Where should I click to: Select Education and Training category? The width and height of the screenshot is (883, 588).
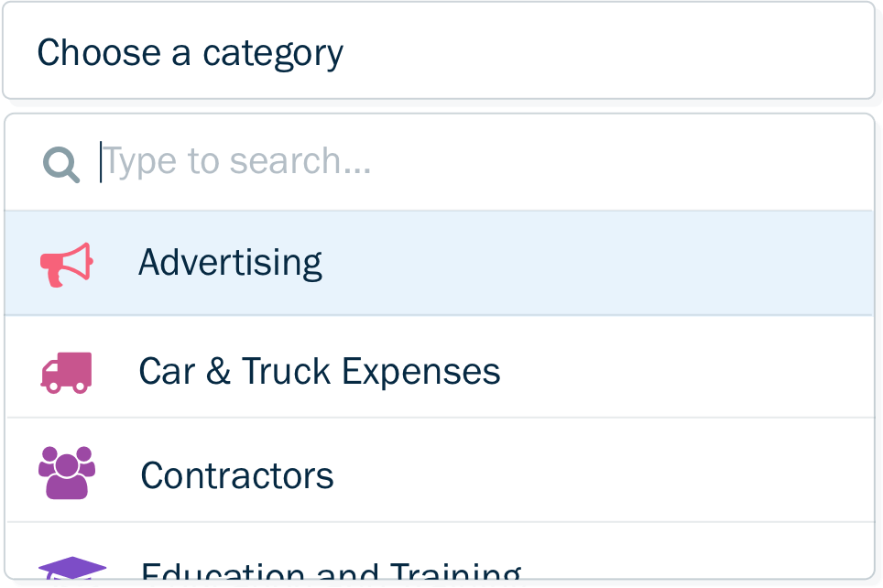(330, 572)
